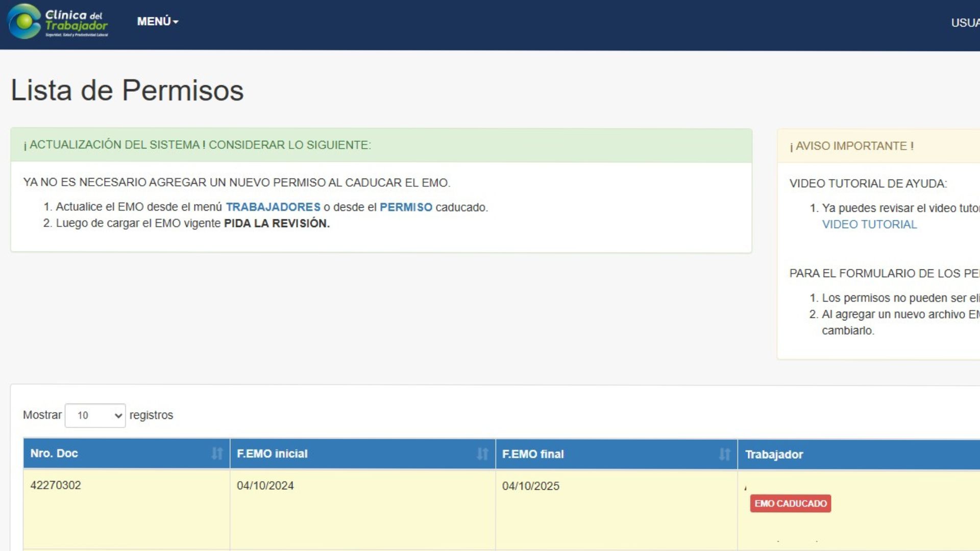The width and height of the screenshot is (980, 551).
Task: Follow the PERMISO link in the notice
Action: tap(406, 207)
